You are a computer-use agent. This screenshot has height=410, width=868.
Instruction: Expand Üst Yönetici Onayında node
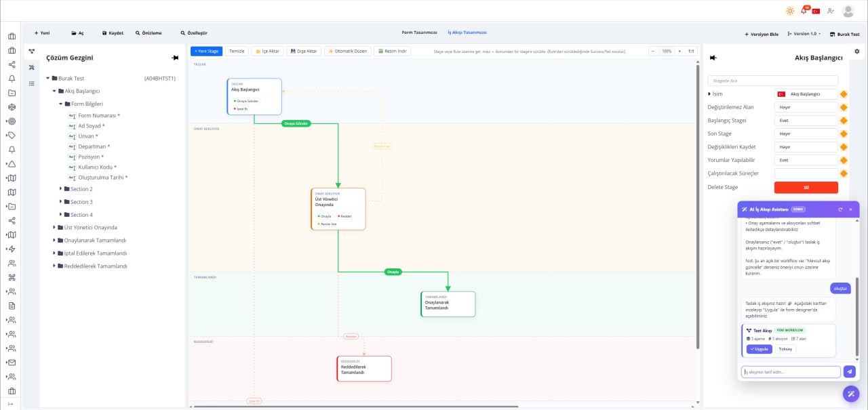pos(54,228)
